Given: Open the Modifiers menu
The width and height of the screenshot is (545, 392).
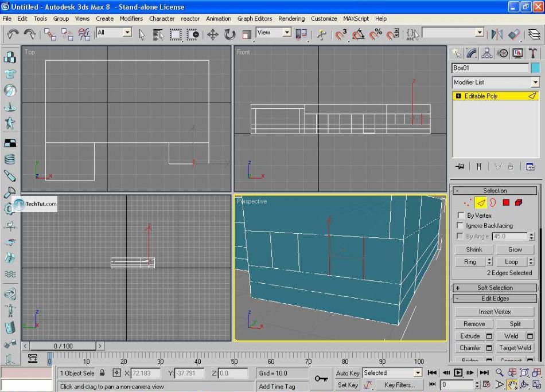Looking at the screenshot, I should (131, 18).
